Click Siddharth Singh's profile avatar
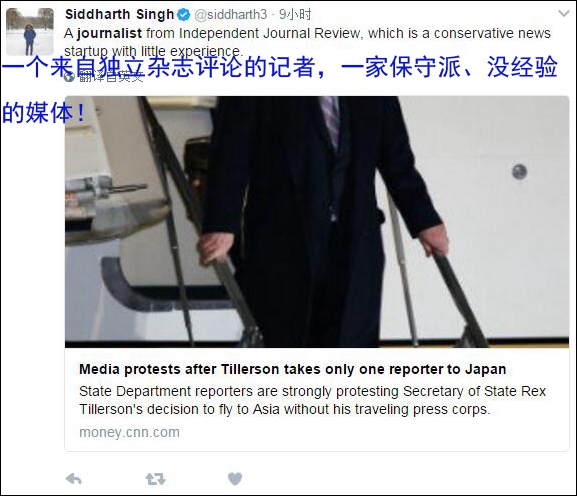The height and width of the screenshot is (496, 577). click(x=30, y=32)
